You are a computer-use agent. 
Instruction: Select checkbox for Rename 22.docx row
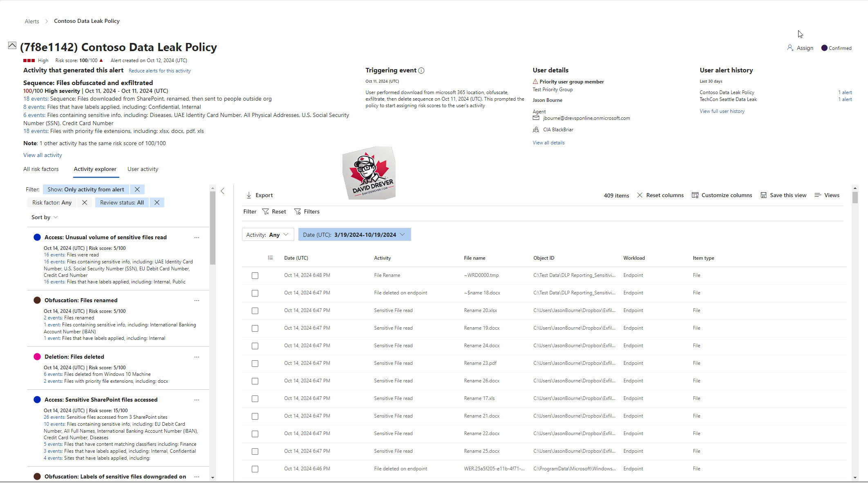(x=255, y=434)
